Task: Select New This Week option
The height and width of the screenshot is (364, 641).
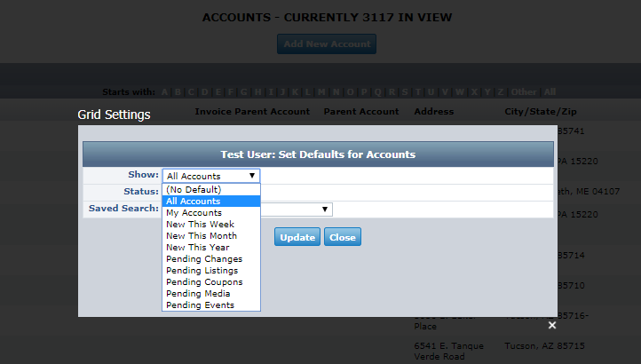Action: click(x=211, y=224)
